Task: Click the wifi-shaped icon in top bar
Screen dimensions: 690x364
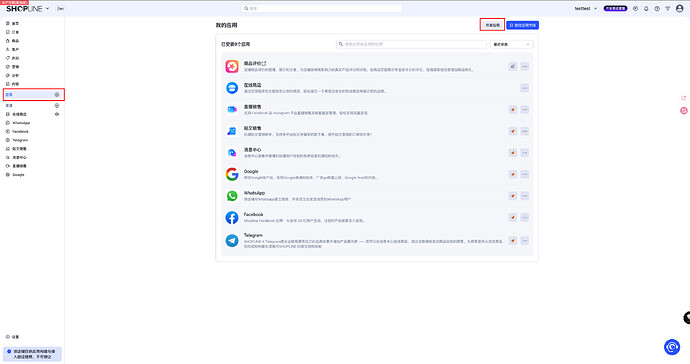Action: [668, 8]
